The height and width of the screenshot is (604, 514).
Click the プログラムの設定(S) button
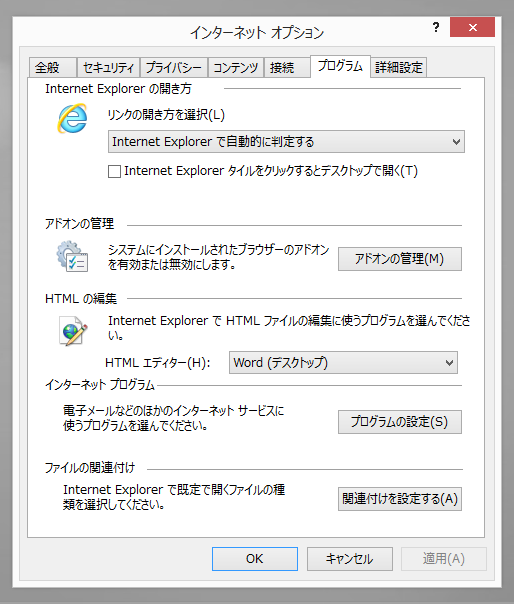click(x=400, y=422)
